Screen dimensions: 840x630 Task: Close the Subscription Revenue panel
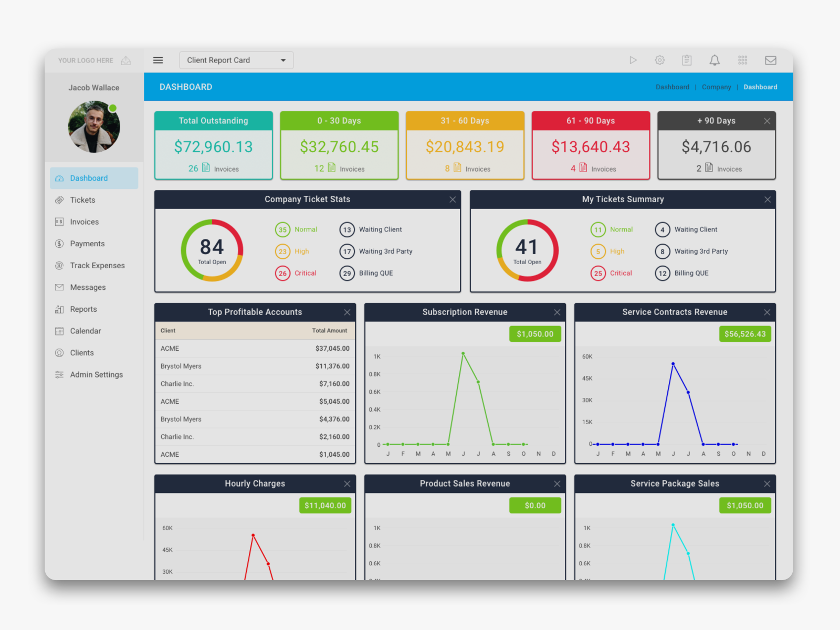point(557,312)
